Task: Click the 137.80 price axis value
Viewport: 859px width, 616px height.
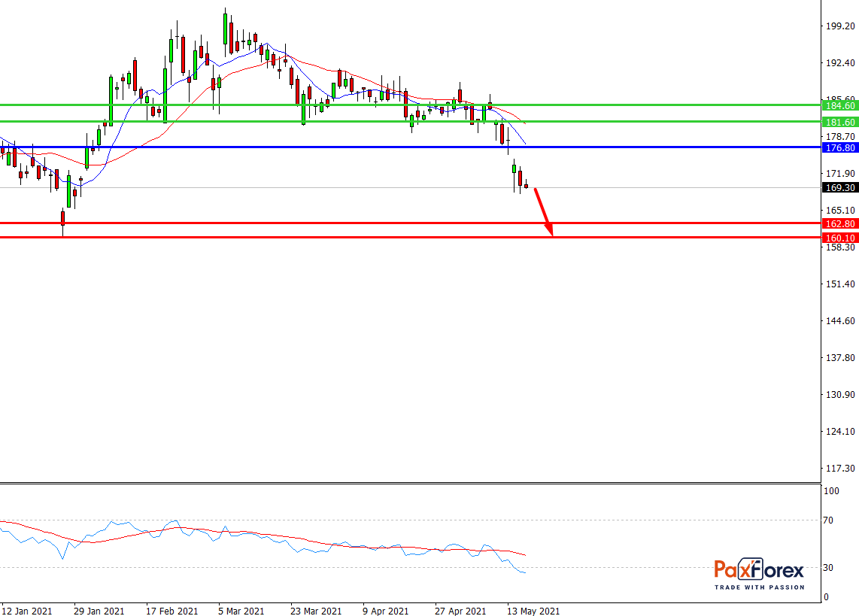Action: pos(840,357)
